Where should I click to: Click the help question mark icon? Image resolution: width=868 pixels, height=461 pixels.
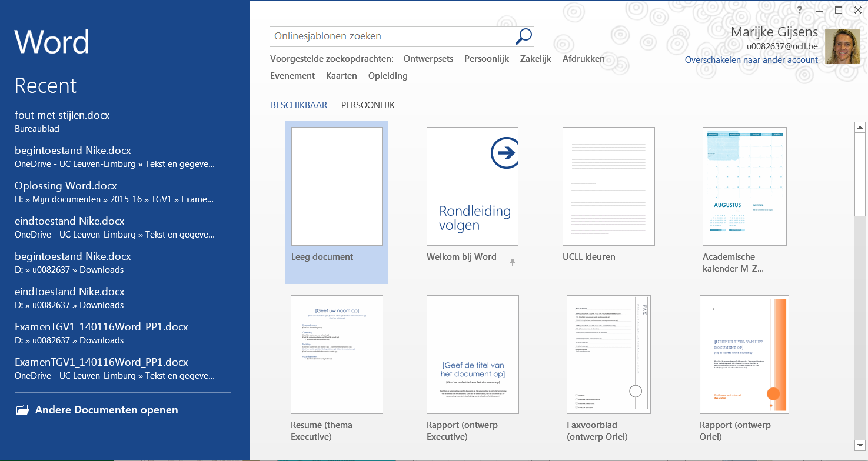coord(800,9)
